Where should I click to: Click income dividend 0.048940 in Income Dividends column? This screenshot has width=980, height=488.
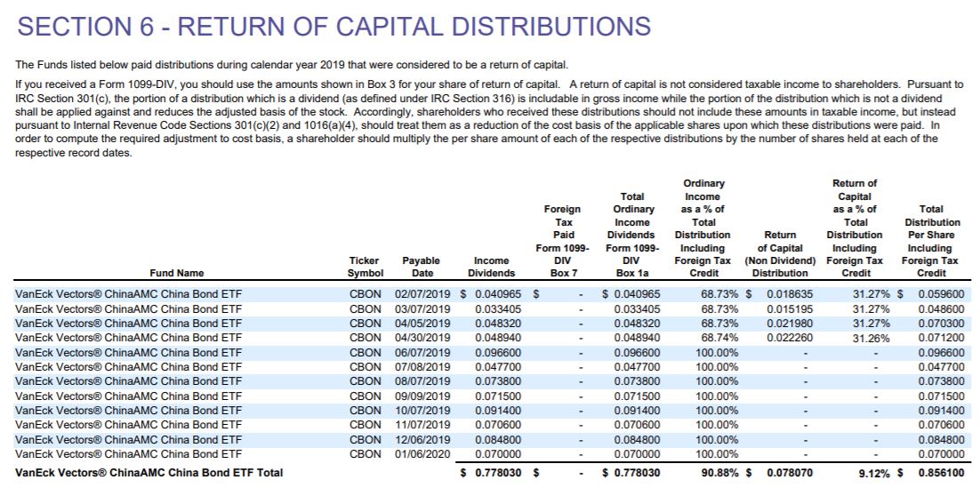click(x=498, y=338)
